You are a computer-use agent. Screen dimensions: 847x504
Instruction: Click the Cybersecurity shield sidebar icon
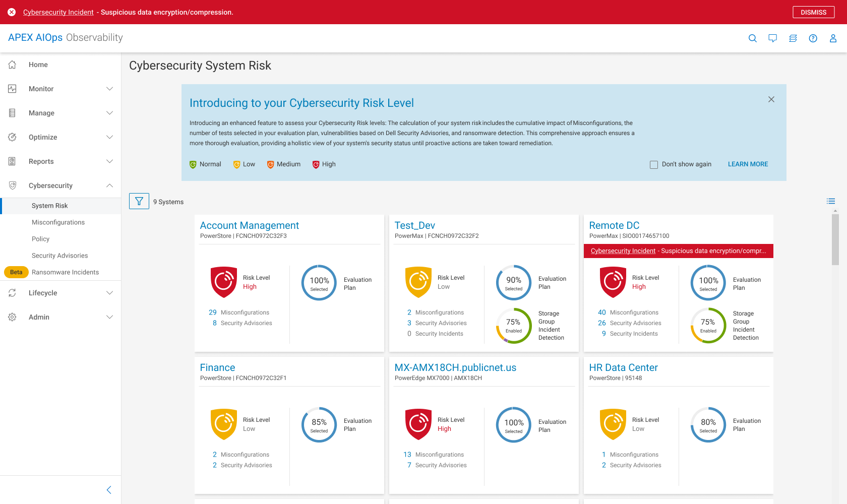pyautogui.click(x=13, y=185)
